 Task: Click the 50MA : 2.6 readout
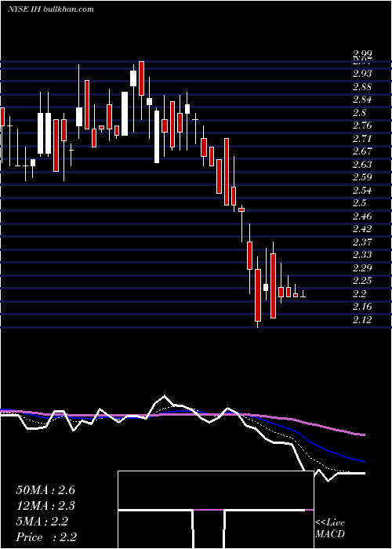(45, 490)
